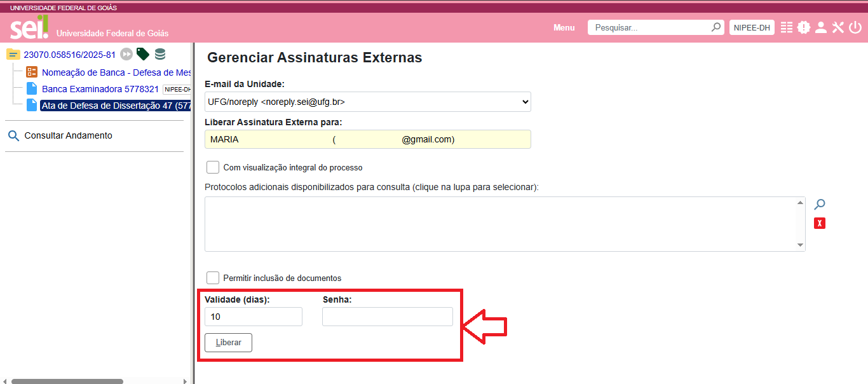The image size is (868, 384).
Task: Open the system settings tools icon
Action: point(837,27)
